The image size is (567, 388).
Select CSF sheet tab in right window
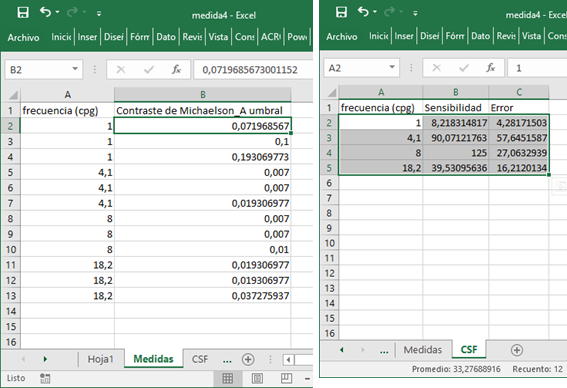pos(469,349)
